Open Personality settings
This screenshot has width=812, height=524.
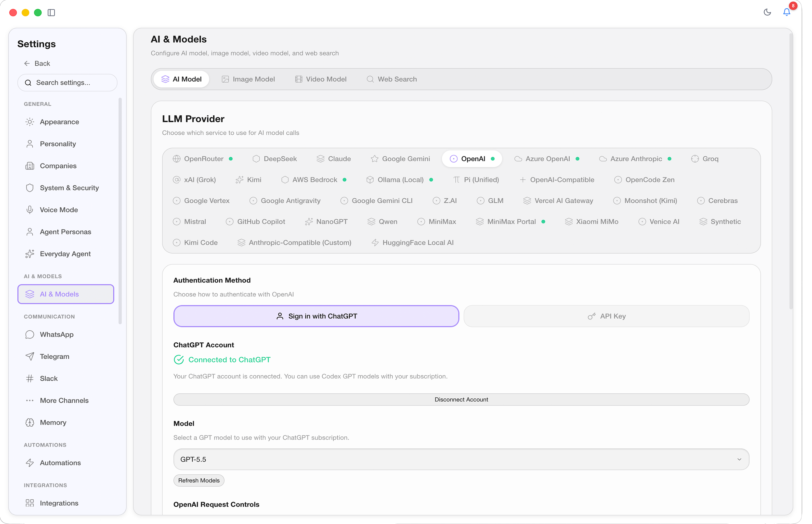point(65,144)
